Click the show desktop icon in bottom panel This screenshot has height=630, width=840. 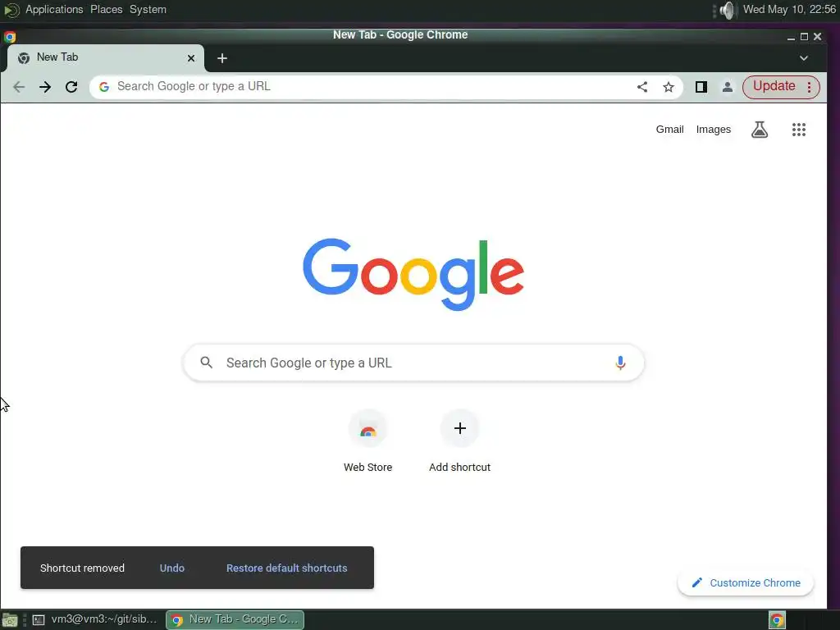point(10,620)
